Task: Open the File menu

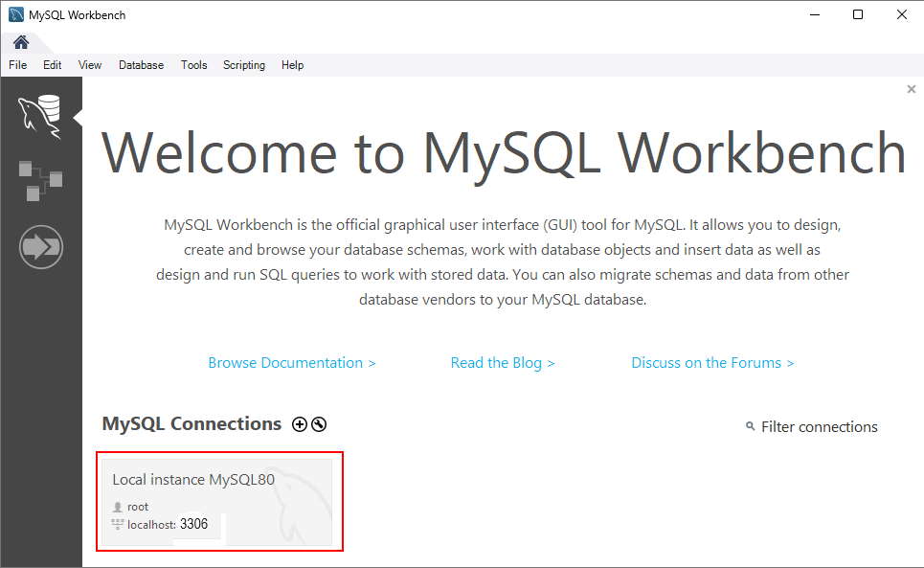Action: pyautogui.click(x=17, y=65)
